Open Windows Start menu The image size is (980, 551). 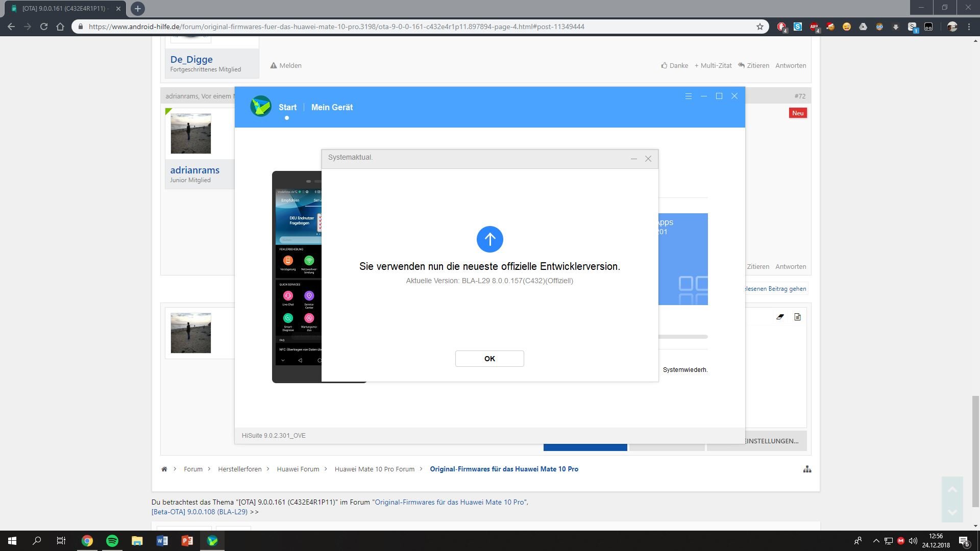(12, 541)
